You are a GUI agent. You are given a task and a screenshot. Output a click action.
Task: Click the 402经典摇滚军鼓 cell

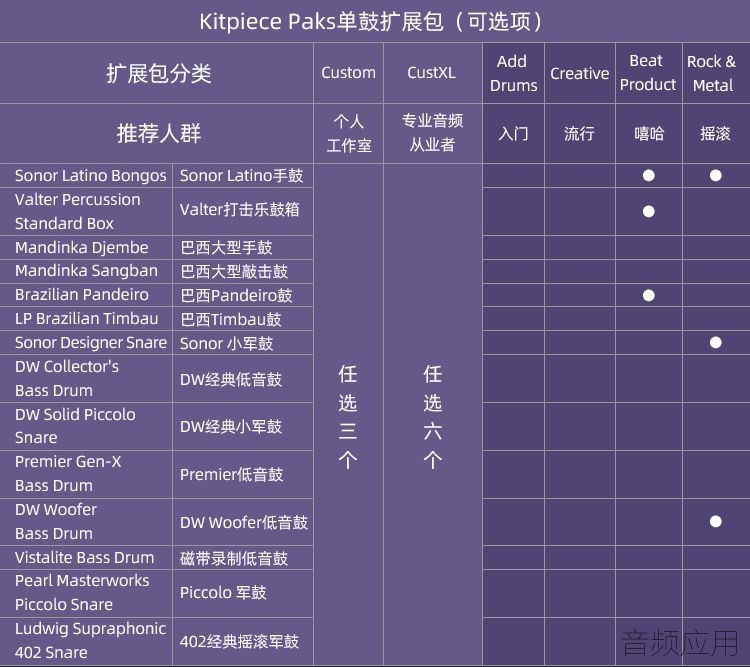(242, 641)
